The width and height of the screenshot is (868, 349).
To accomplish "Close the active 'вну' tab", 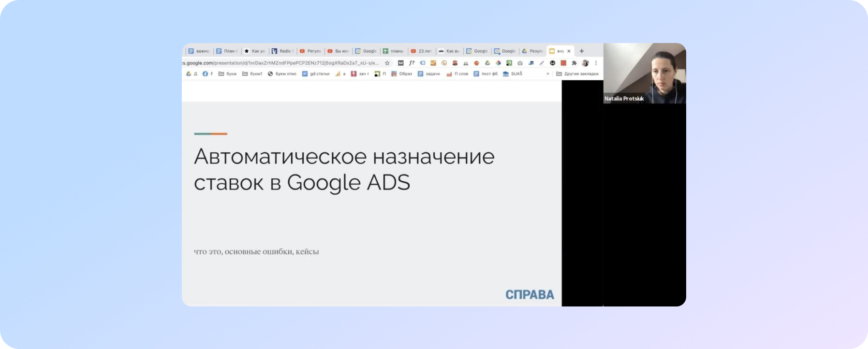I will click(569, 51).
